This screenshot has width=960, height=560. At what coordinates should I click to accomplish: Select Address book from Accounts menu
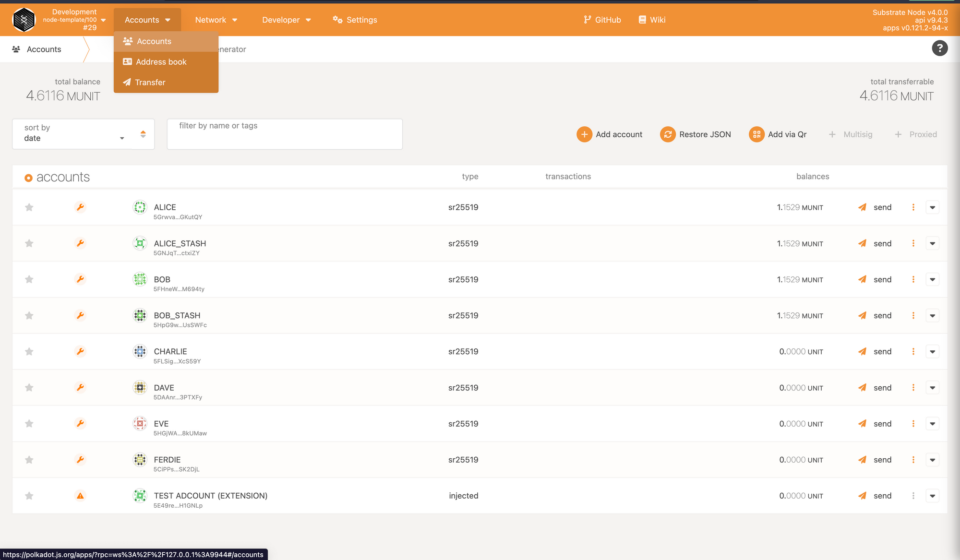click(x=161, y=62)
